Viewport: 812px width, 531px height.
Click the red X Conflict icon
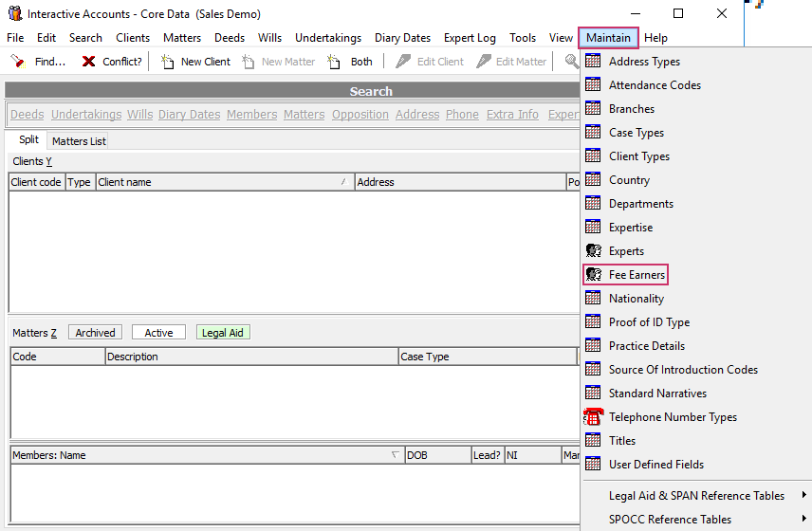pos(88,61)
